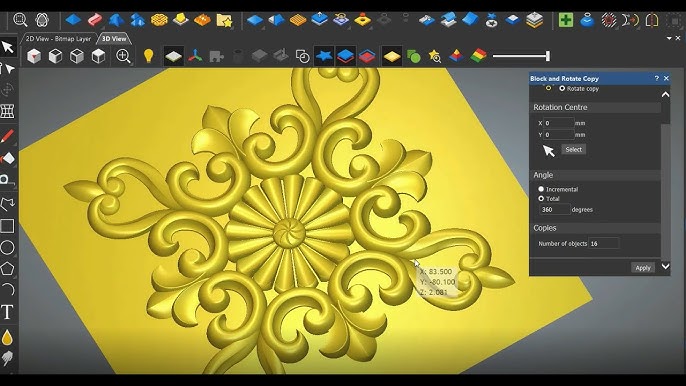Screen dimensions: 686x386
Task: Toggle the red layered relief preview icon
Action: [367, 56]
